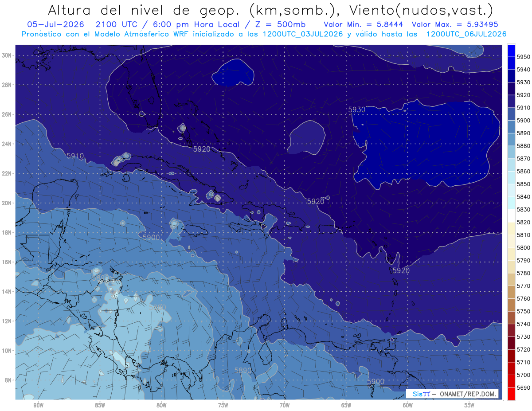Click the 14N latitude axis label
Screen dimensions: 532x411
coord(7,292)
